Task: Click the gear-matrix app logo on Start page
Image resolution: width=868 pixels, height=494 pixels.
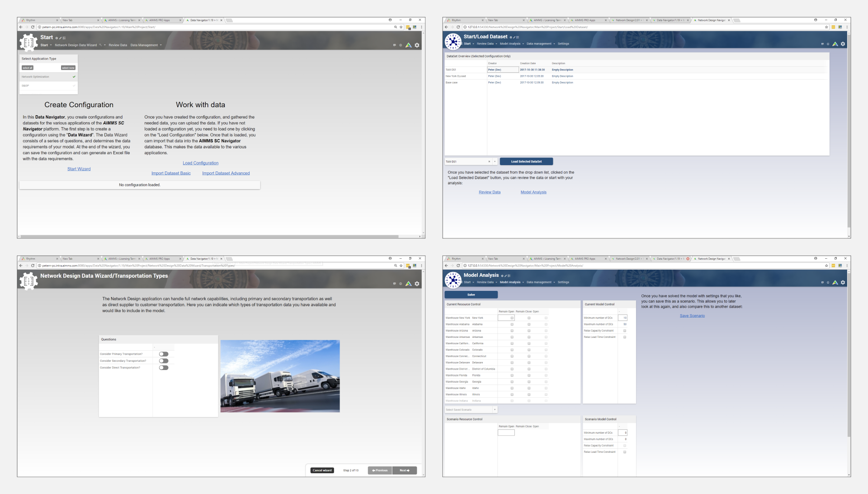Action: tap(28, 42)
